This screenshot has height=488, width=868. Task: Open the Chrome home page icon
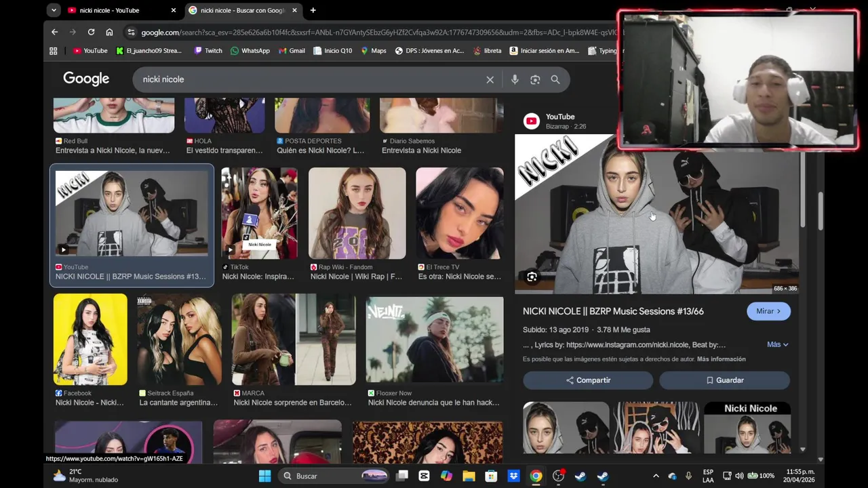tap(109, 32)
